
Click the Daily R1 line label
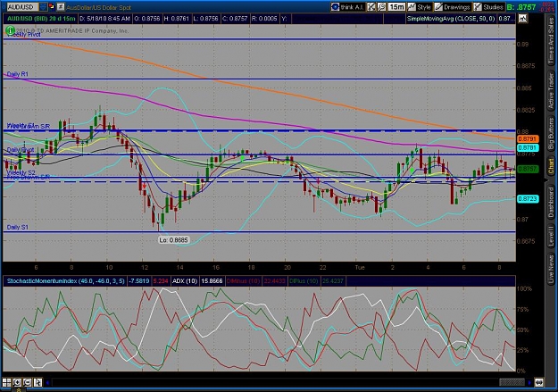point(18,74)
